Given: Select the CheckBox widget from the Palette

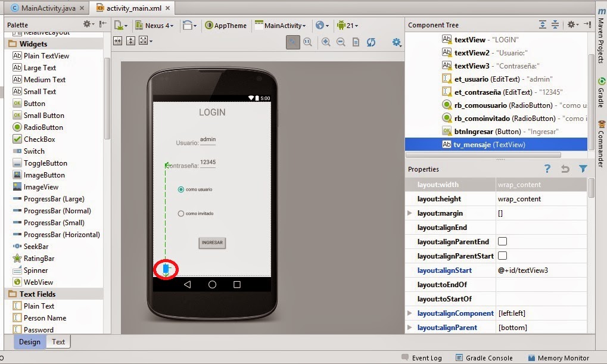Looking at the screenshot, I should [35, 139].
